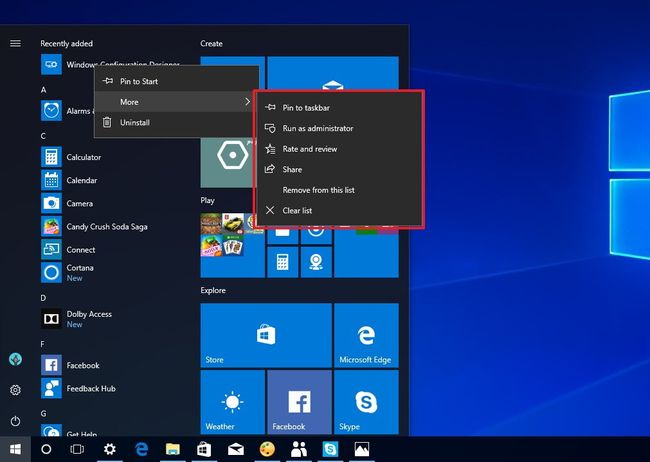Expand the More submenu entry
Viewport: 650px width, 462px height.
(177, 102)
